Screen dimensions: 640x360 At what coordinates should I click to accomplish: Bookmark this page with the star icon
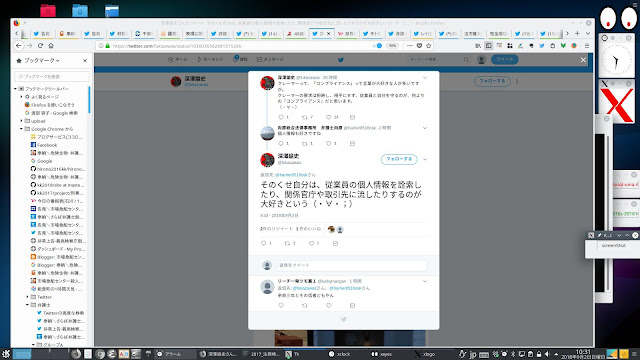(x=429, y=46)
